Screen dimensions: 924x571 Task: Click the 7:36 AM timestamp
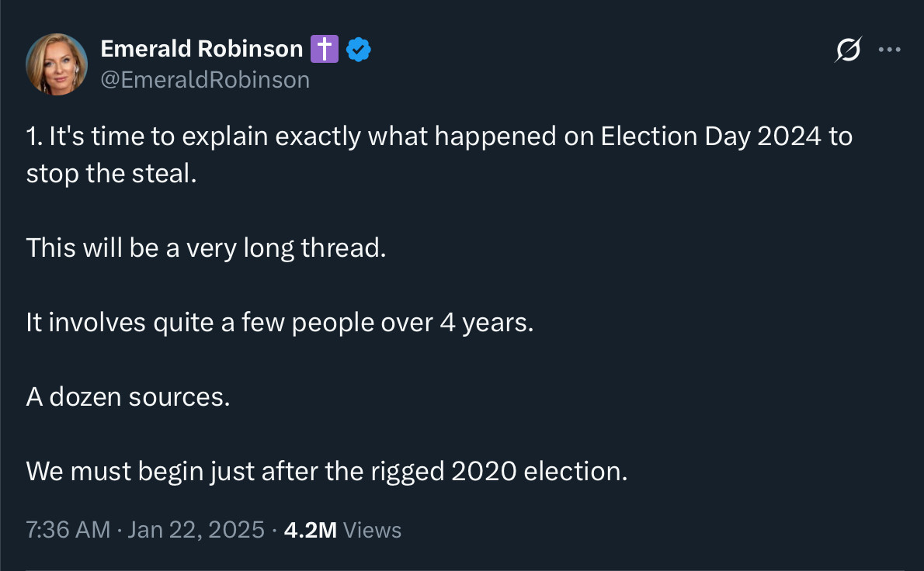(x=68, y=530)
